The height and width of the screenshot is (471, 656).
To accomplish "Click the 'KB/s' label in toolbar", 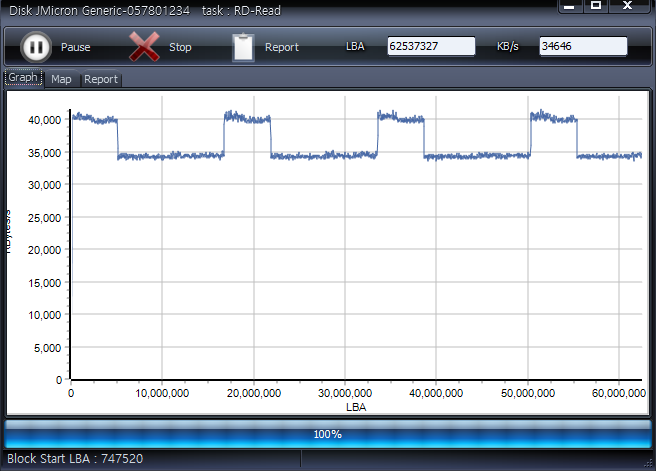I will pyautogui.click(x=507, y=46).
